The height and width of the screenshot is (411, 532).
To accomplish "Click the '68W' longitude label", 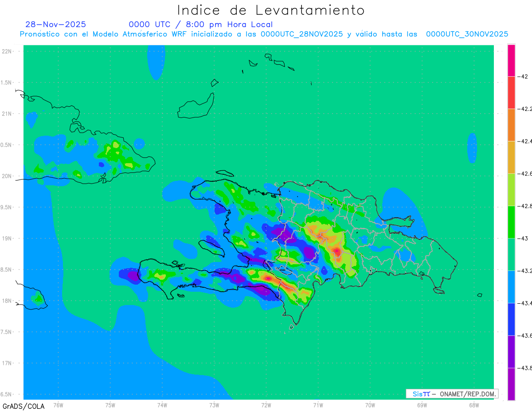I will [474, 405].
